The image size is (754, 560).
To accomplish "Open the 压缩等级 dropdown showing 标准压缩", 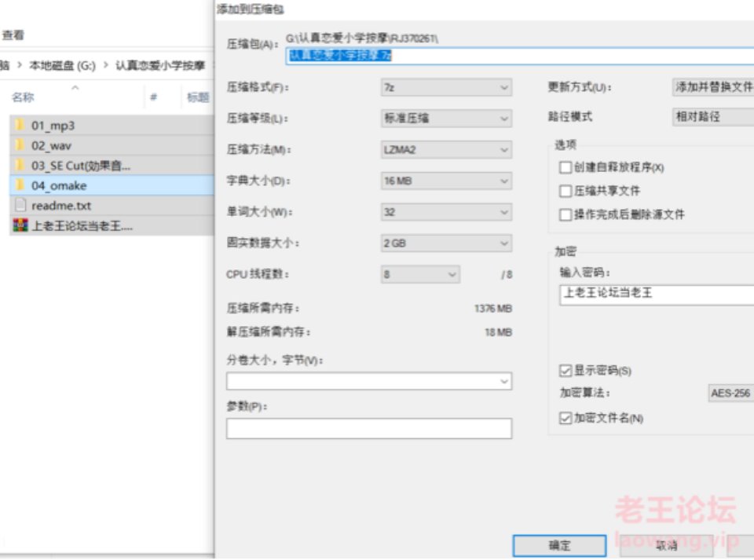I will tap(446, 119).
